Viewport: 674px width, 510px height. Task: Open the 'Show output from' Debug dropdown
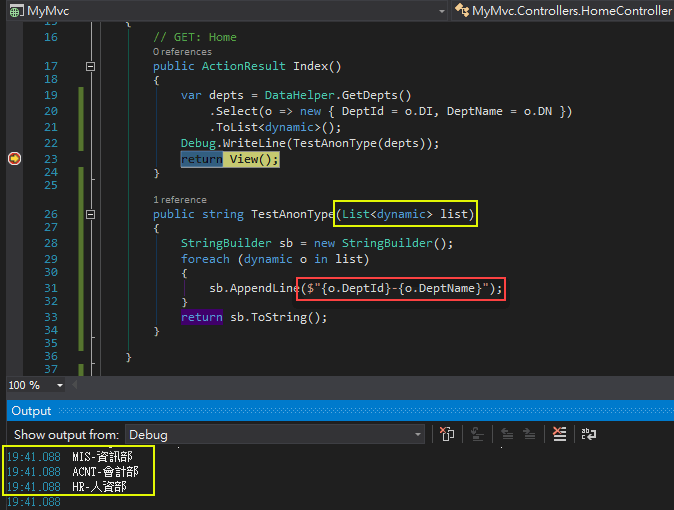(x=418, y=435)
